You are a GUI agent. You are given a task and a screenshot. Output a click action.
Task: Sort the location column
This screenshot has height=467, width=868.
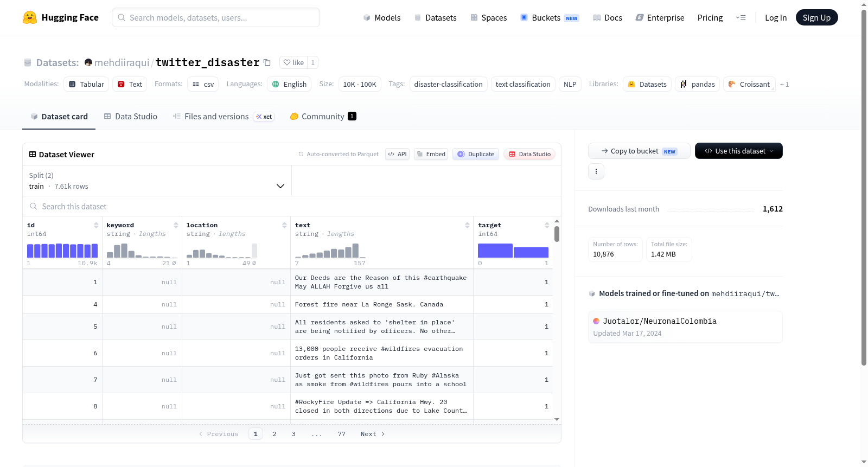(x=284, y=225)
